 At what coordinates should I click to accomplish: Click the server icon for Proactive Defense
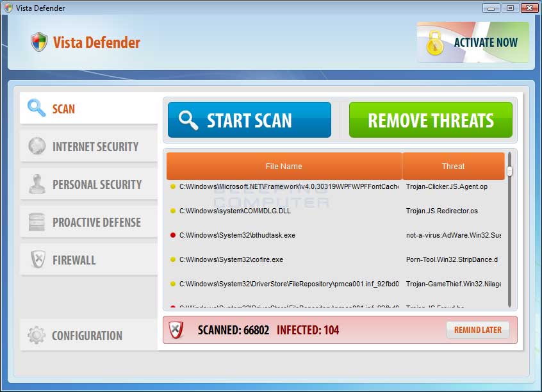pos(37,222)
